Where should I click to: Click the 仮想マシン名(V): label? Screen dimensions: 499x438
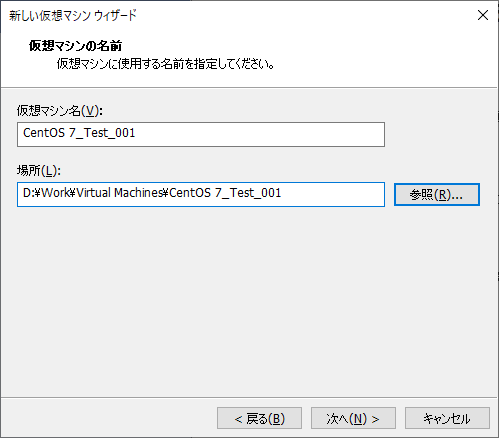coord(60,110)
